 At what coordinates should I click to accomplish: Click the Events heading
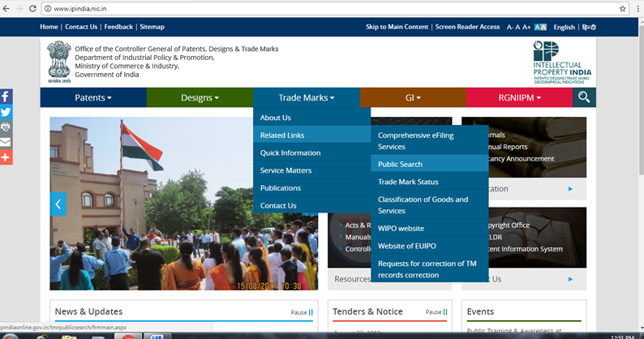tap(480, 311)
